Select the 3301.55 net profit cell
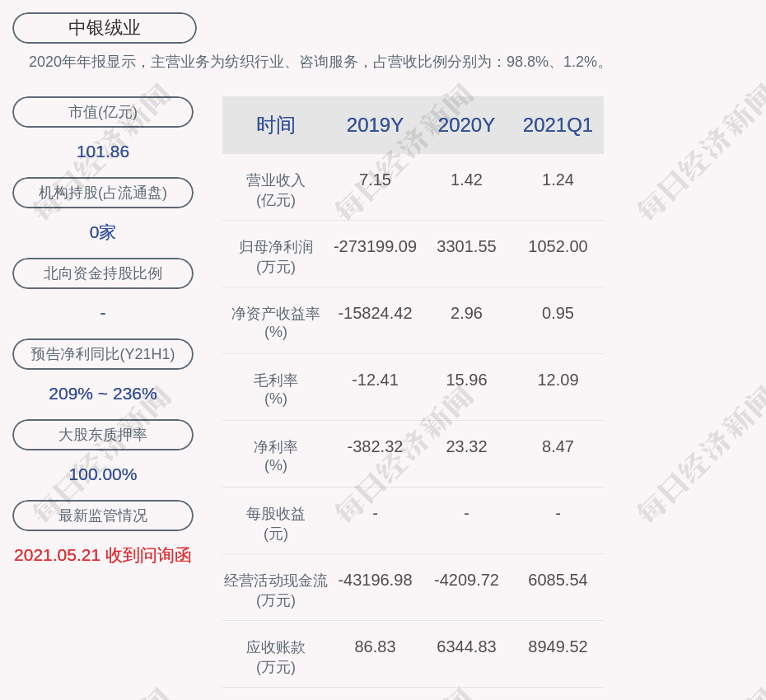Image resolution: width=766 pixels, height=700 pixels. [466, 247]
